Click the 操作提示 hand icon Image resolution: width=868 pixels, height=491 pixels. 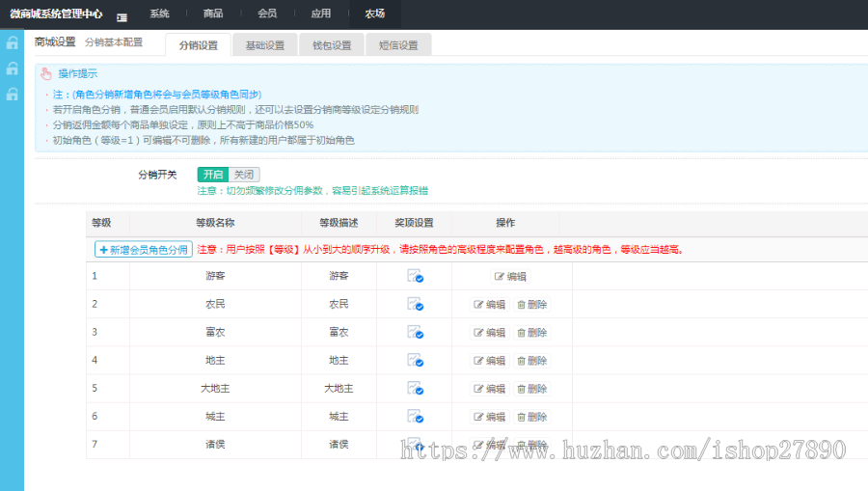[x=46, y=73]
